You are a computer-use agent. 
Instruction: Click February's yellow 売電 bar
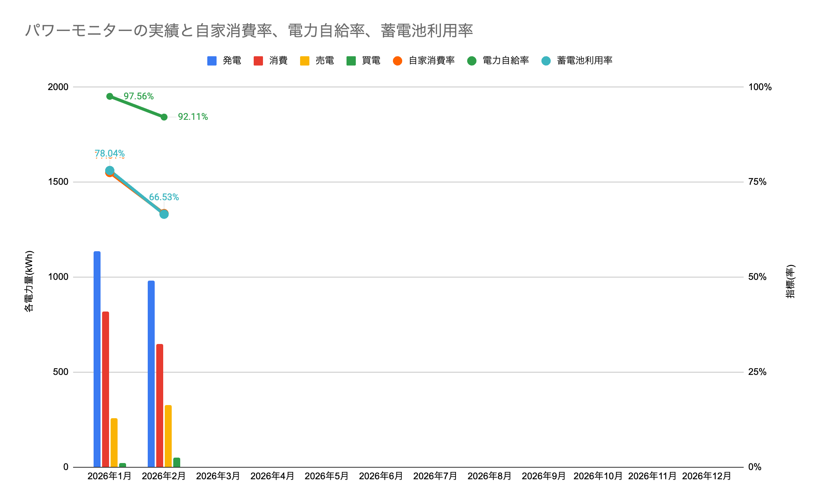point(168,436)
